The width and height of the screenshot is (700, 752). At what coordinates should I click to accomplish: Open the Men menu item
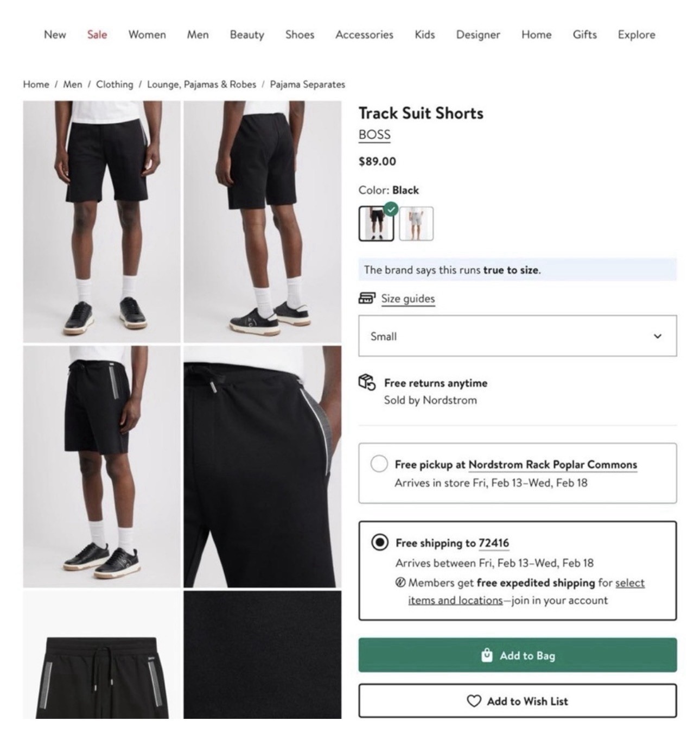tap(198, 35)
